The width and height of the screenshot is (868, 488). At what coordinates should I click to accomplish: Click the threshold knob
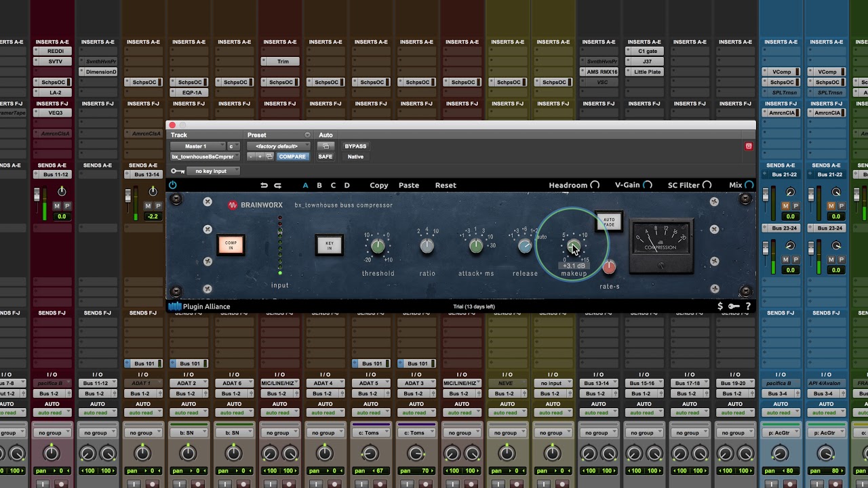coord(378,247)
